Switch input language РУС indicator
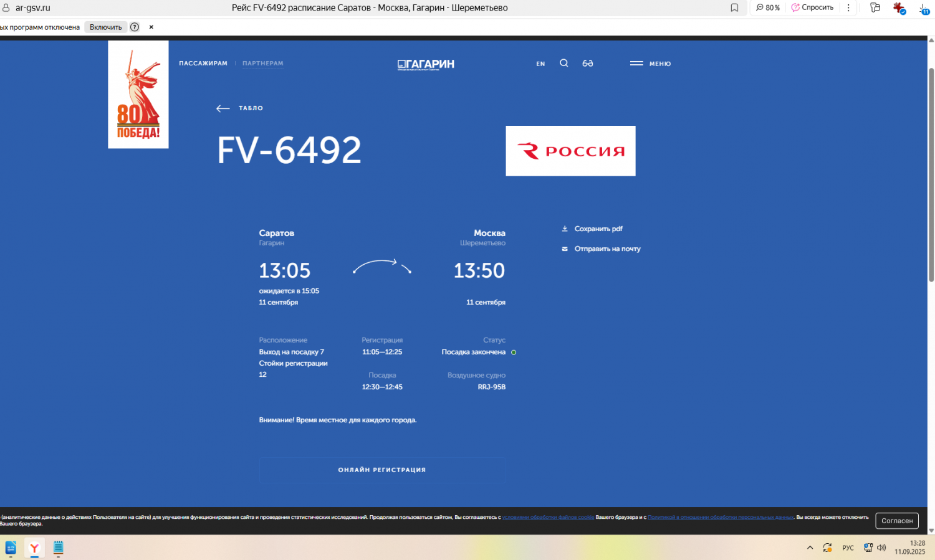Screen dimensions: 935x560 [848, 548]
